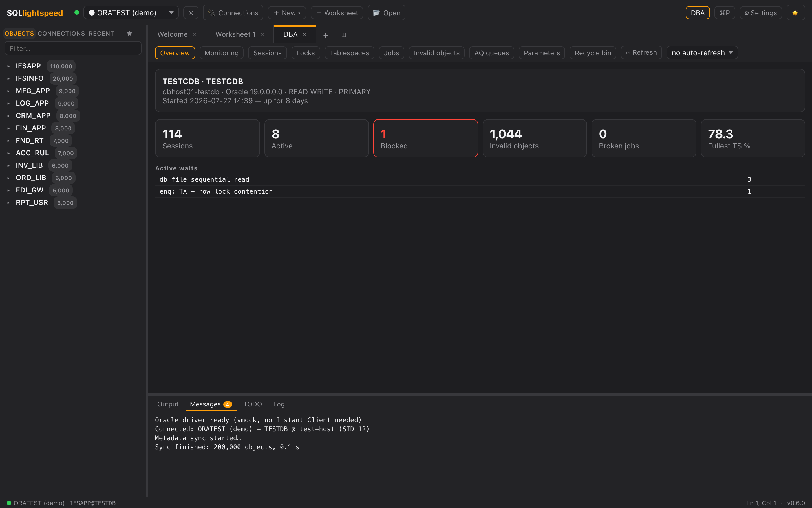Click the Connections toolbar button

pyautogui.click(x=233, y=13)
